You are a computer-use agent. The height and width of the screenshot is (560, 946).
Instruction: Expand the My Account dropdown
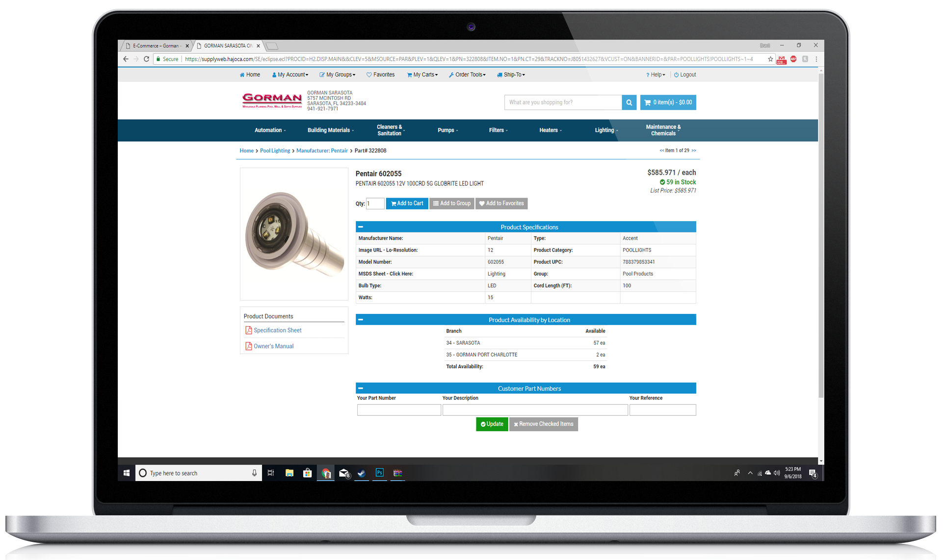(x=290, y=75)
